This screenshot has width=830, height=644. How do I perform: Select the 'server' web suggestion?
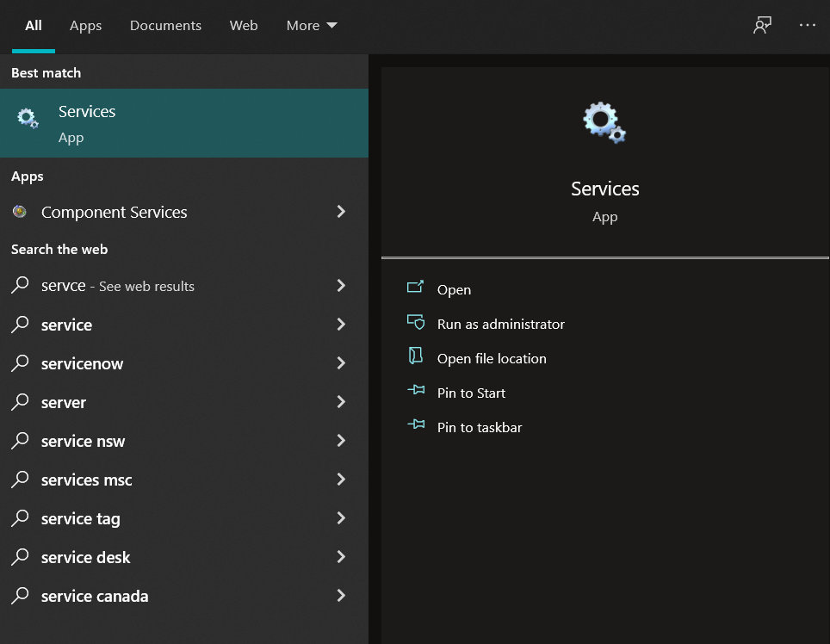[x=184, y=402]
